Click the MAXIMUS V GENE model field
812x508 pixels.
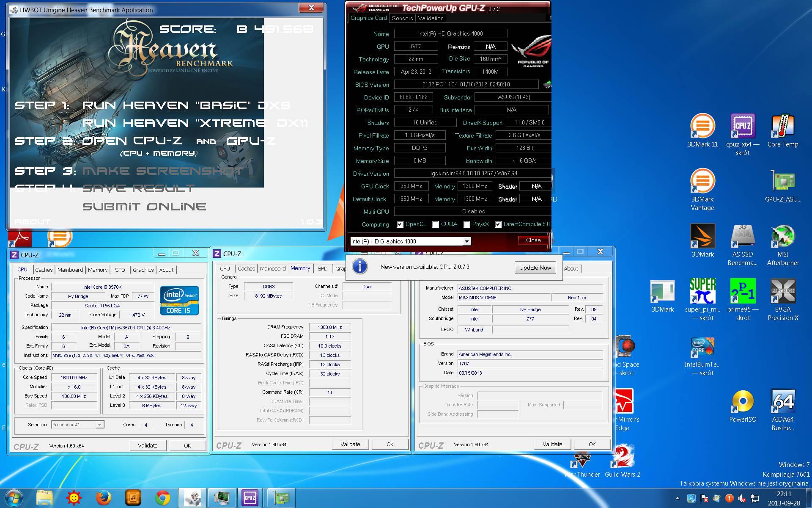(504, 298)
